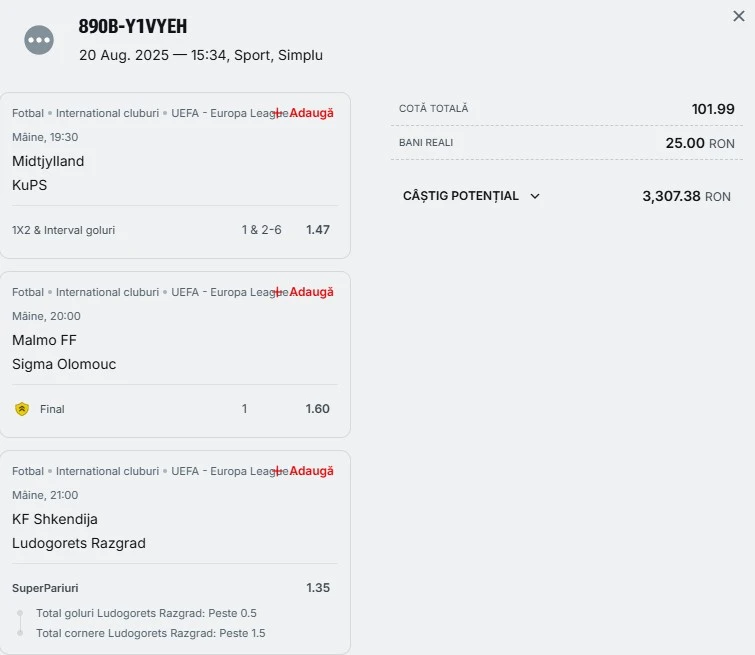Open the Malmo FF team entry
The image size is (755, 655).
click(x=44, y=341)
